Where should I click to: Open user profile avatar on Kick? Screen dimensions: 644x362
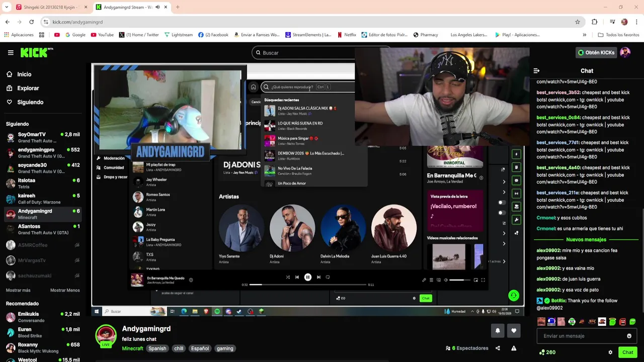625,52
